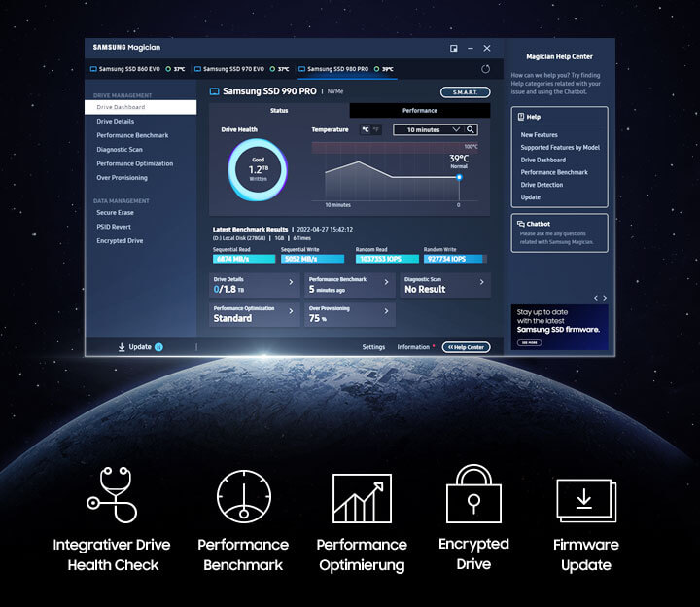Image resolution: width=700 pixels, height=607 pixels.
Task: Click the Performance Optimierung chart icon
Action: tap(361, 498)
